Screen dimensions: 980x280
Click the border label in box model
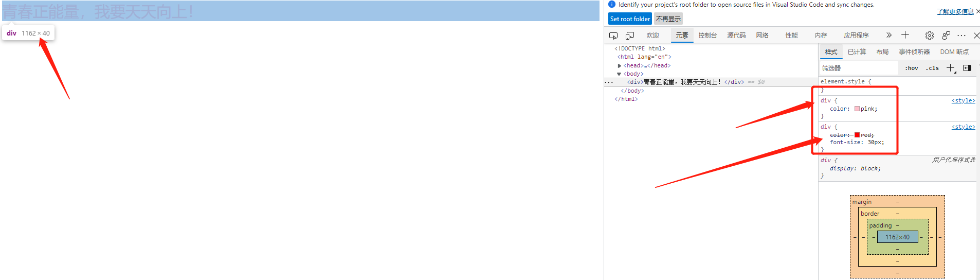click(x=870, y=214)
